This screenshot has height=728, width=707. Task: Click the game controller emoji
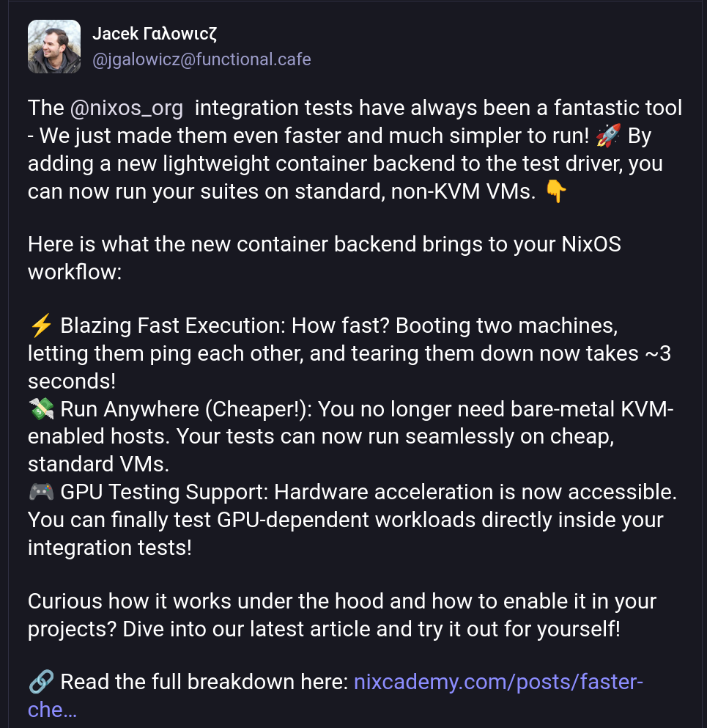coord(41,492)
